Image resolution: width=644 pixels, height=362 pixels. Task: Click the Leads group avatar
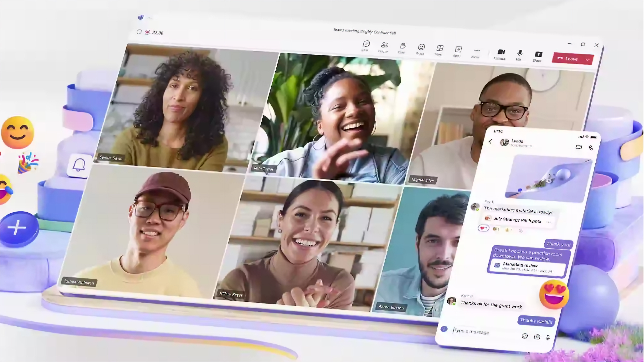(x=504, y=142)
